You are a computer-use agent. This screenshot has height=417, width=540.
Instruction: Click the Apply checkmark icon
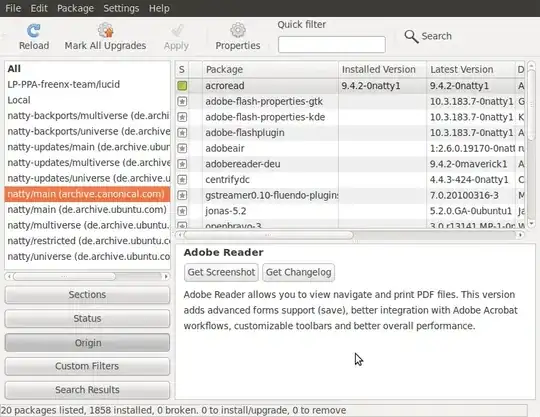[x=177, y=31]
